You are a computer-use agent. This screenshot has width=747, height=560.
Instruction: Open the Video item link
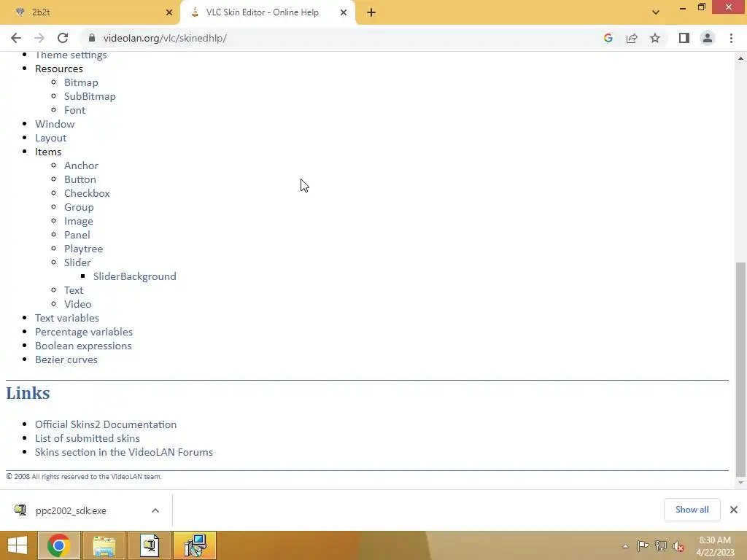(x=77, y=304)
